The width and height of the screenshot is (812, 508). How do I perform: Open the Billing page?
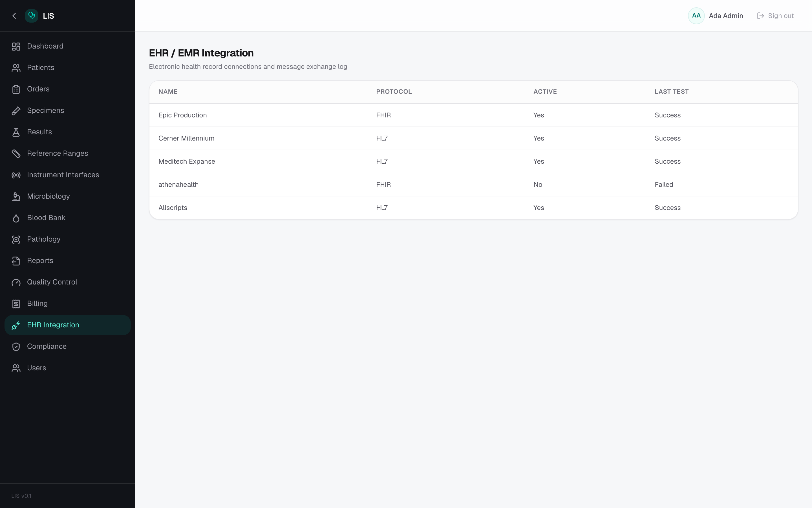tap(67, 304)
